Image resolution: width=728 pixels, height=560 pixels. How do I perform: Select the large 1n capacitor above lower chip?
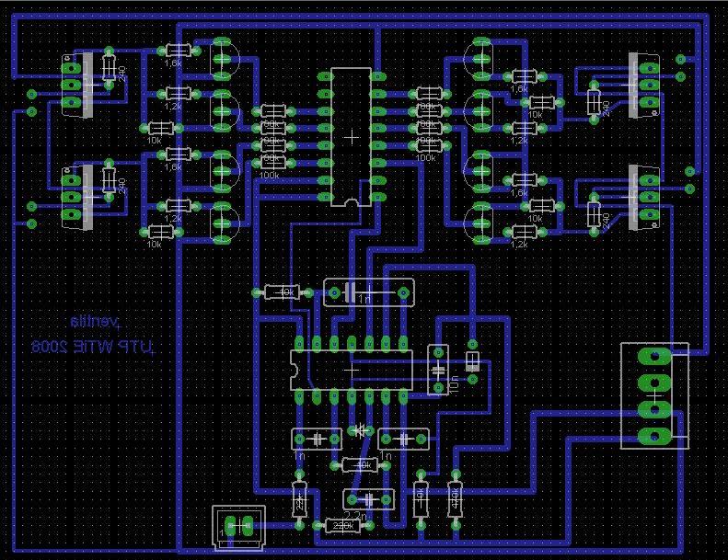coord(369,292)
